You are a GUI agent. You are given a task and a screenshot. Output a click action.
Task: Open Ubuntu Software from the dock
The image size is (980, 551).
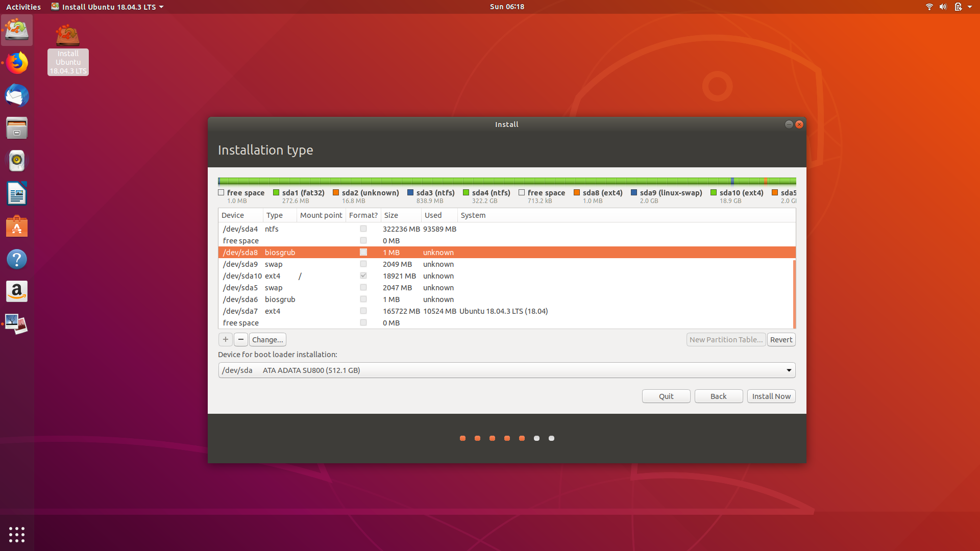[17, 226]
